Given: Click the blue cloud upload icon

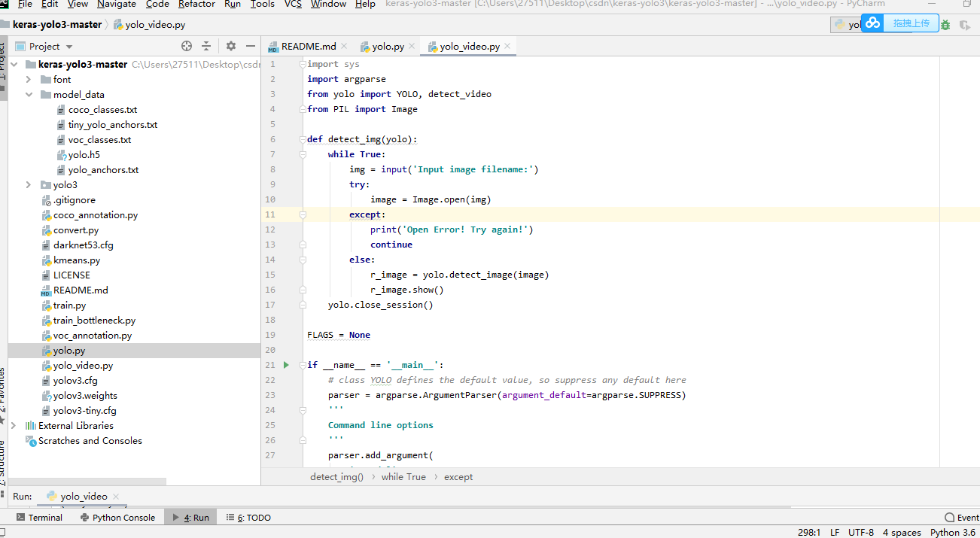Looking at the screenshot, I should (x=873, y=23).
